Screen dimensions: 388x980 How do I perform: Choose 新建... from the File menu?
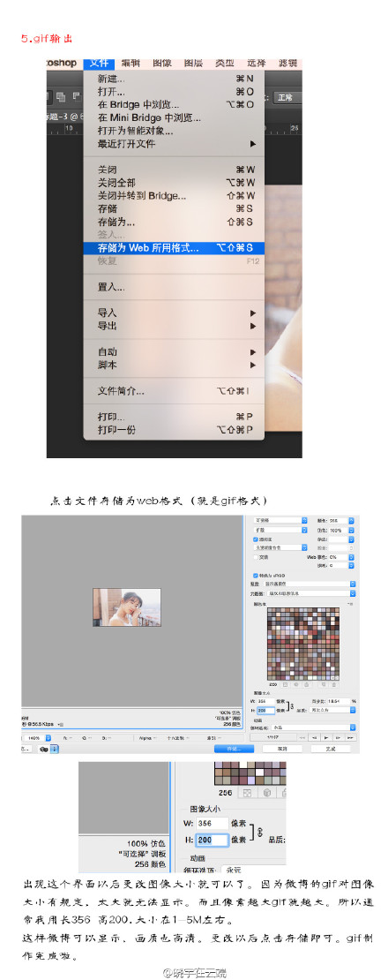pyautogui.click(x=174, y=79)
